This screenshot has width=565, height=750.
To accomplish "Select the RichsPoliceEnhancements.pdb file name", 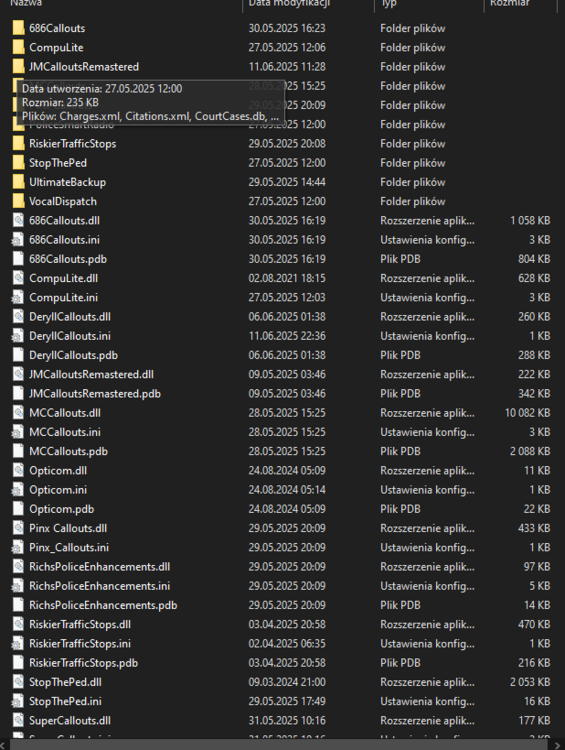I will coord(103,605).
